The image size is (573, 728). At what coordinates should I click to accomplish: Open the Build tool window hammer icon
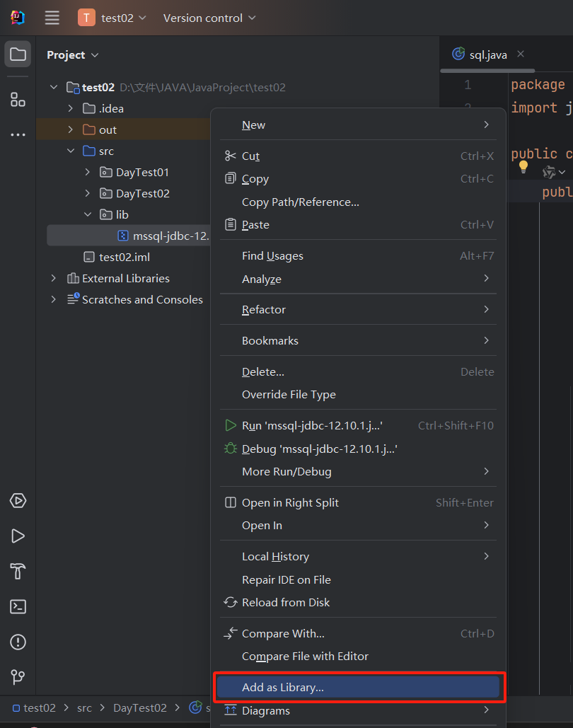pos(17,571)
